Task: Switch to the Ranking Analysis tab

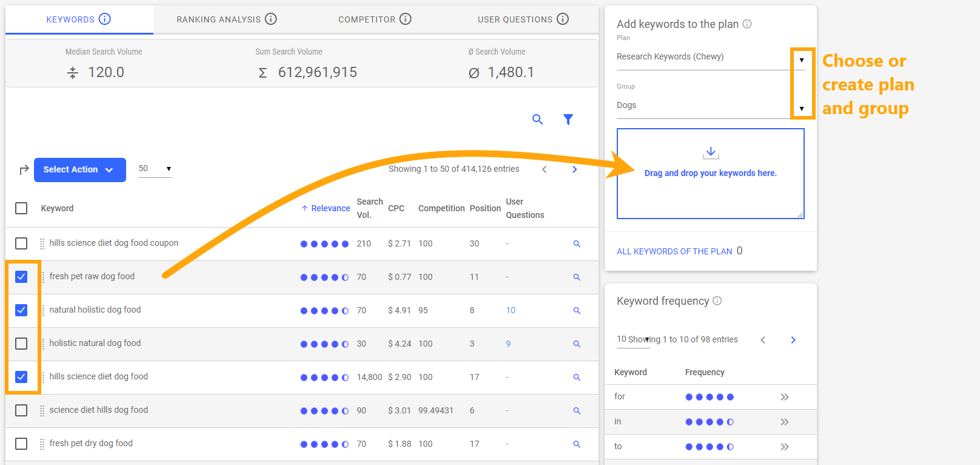Action: [227, 19]
